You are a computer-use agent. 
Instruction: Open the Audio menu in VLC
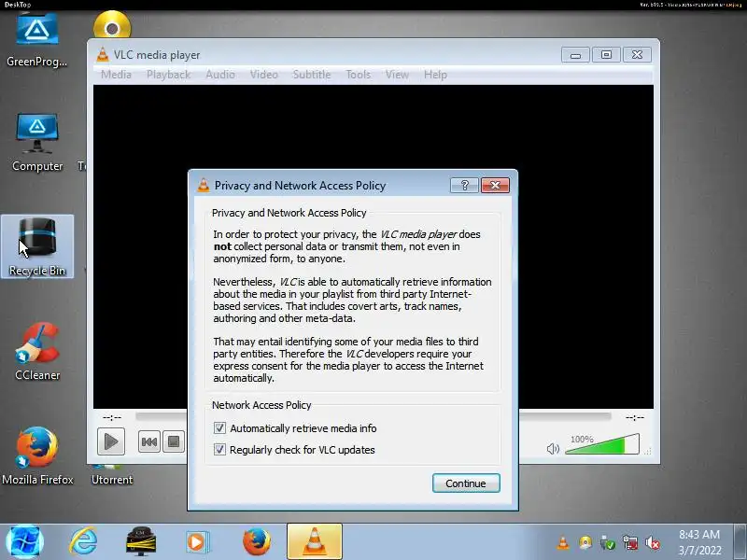pos(220,75)
